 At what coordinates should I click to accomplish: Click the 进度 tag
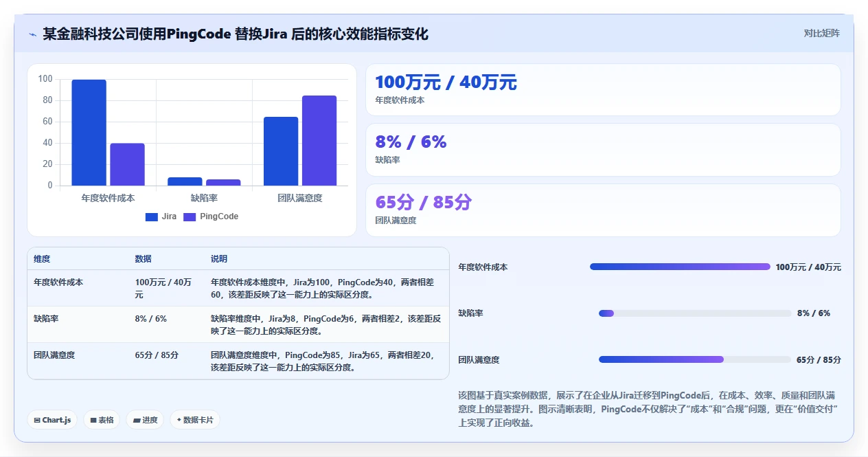(145, 420)
